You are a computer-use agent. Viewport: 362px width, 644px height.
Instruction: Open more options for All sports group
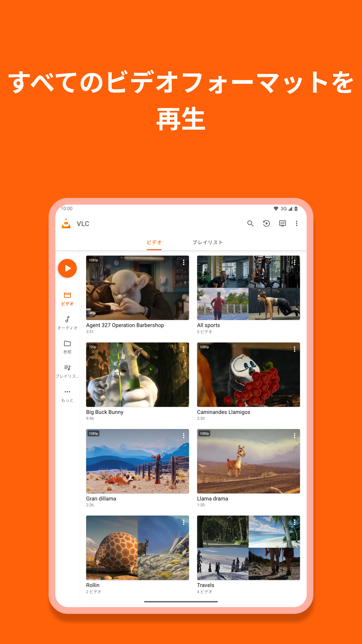pyautogui.click(x=295, y=262)
